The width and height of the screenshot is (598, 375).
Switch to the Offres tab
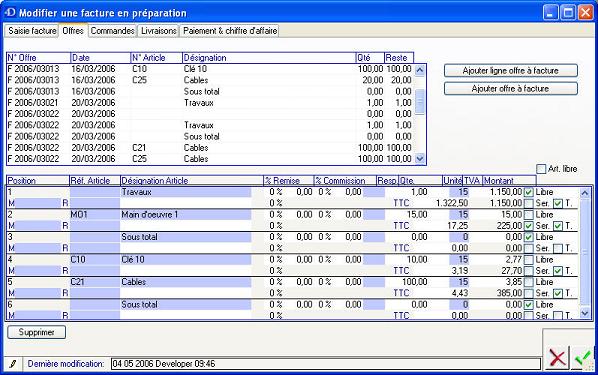(x=73, y=31)
